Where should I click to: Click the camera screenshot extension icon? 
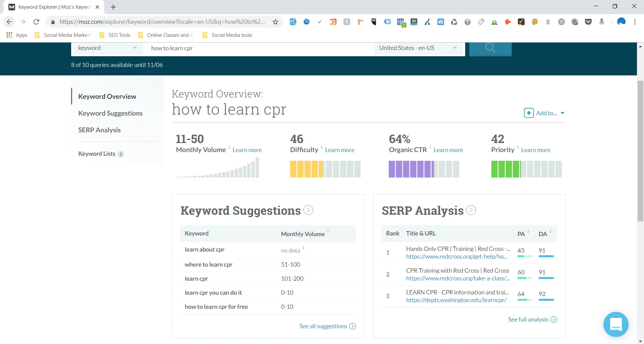coord(441,22)
